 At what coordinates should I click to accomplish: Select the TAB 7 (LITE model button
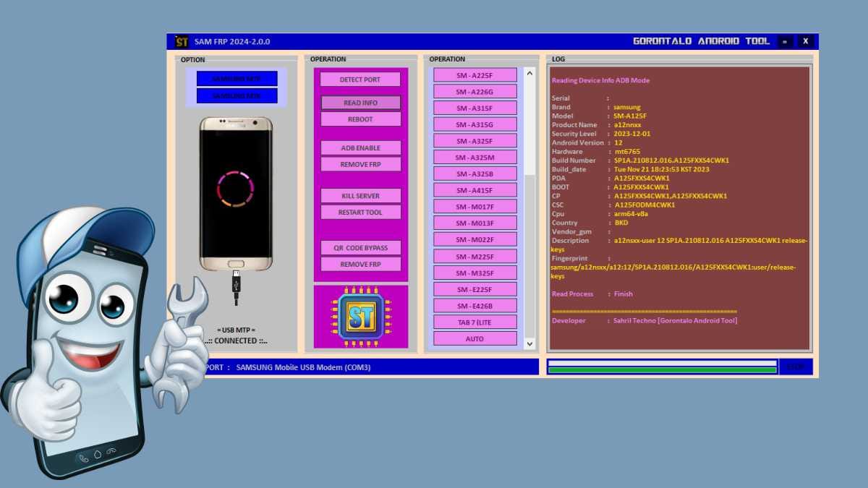point(475,322)
